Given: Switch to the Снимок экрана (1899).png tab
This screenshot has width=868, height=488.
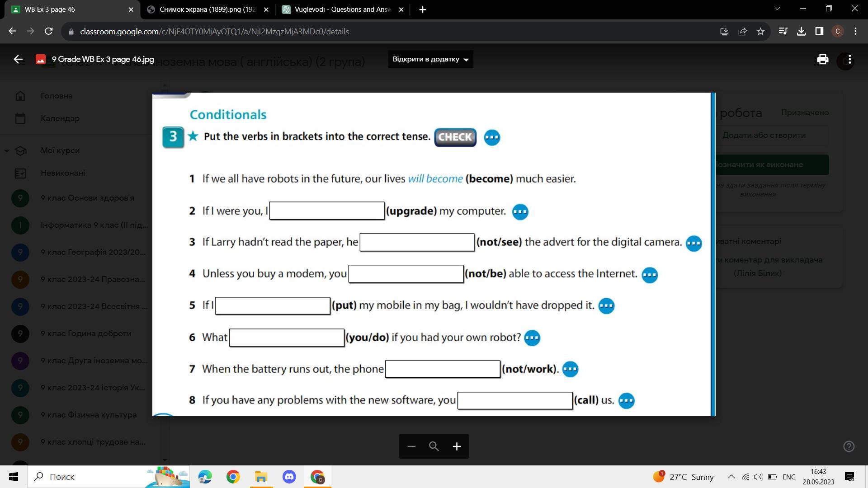Looking at the screenshot, I should tap(207, 9).
